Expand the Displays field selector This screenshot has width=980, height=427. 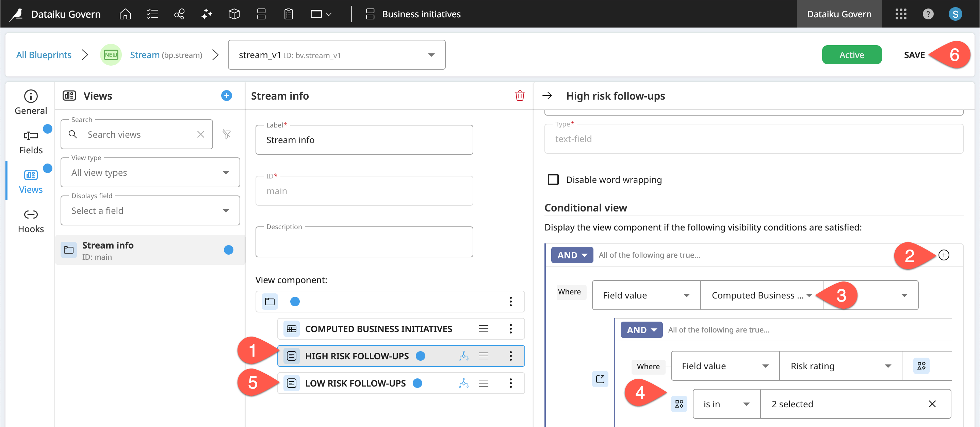tap(150, 211)
